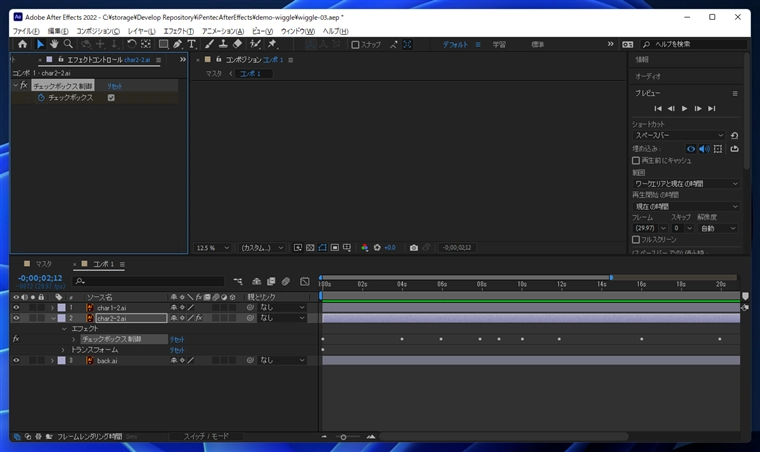Screen dimensions: 760x452
Task: Open the コンポジション(C) menu
Action: click(98, 31)
